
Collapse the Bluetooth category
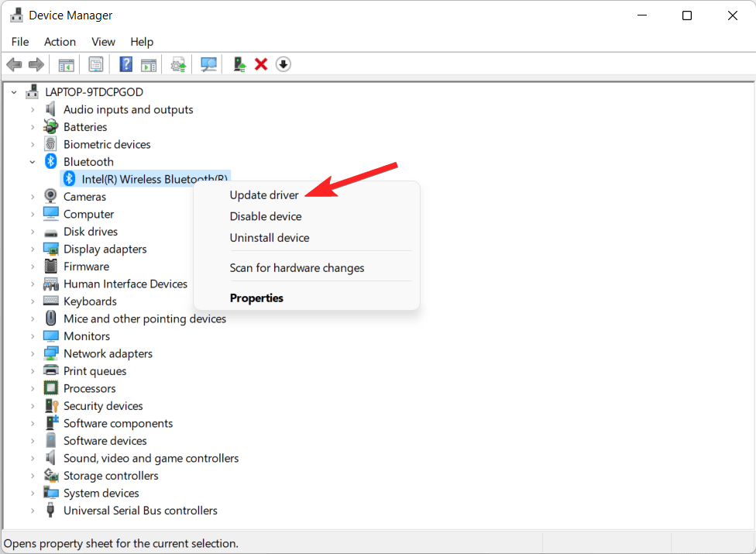pos(33,162)
